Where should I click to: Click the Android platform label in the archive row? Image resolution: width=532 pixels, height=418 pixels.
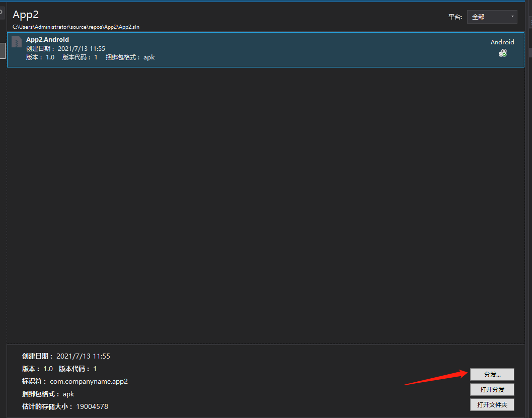click(x=502, y=42)
